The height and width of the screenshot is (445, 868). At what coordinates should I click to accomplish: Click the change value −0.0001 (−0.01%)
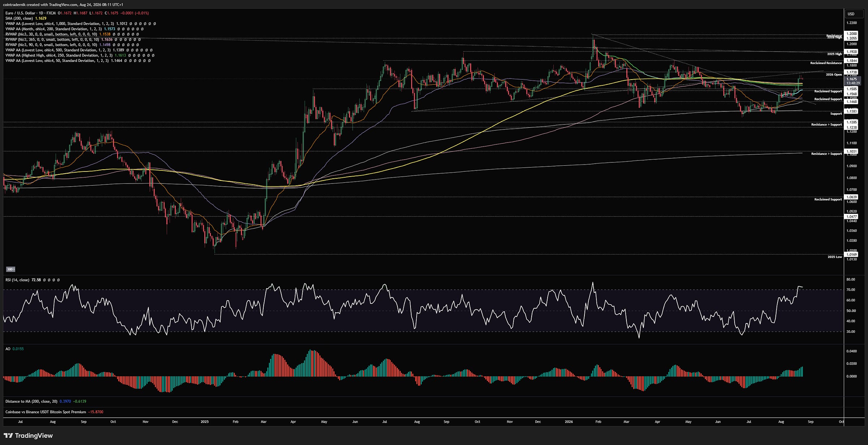pos(135,13)
